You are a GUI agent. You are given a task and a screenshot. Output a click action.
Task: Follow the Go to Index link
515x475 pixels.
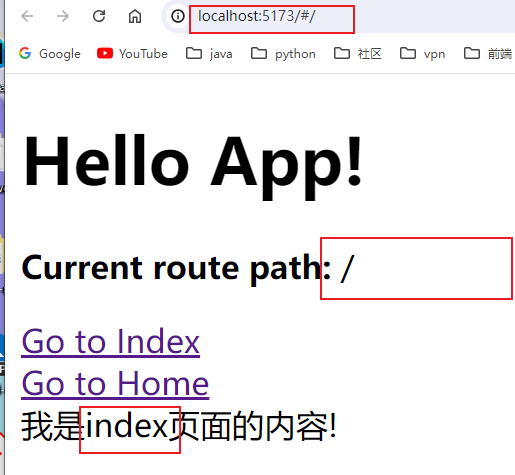click(x=110, y=342)
